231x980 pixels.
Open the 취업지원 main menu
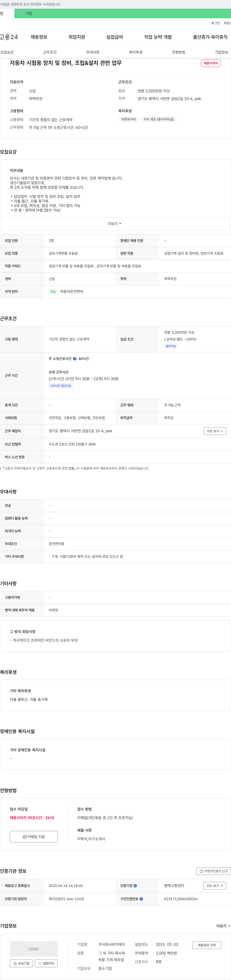pyautogui.click(x=77, y=37)
